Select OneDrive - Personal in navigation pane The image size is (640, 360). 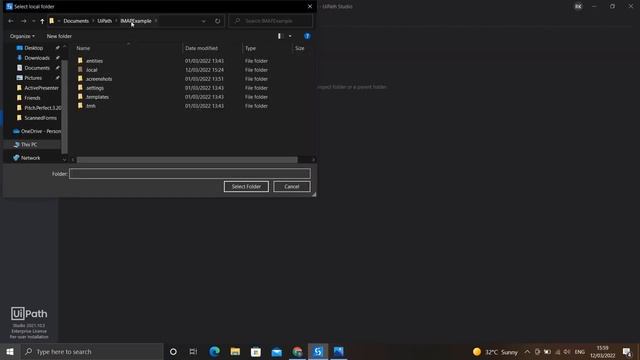[40, 131]
